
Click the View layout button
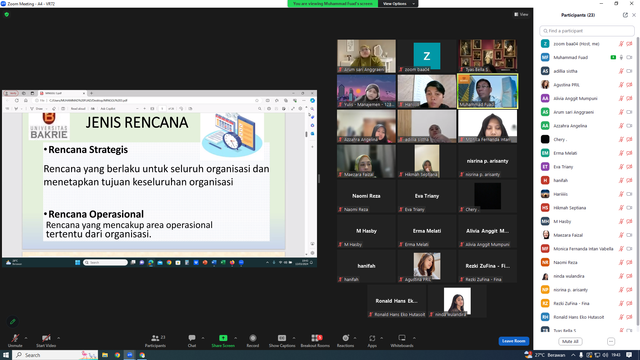tap(521, 14)
